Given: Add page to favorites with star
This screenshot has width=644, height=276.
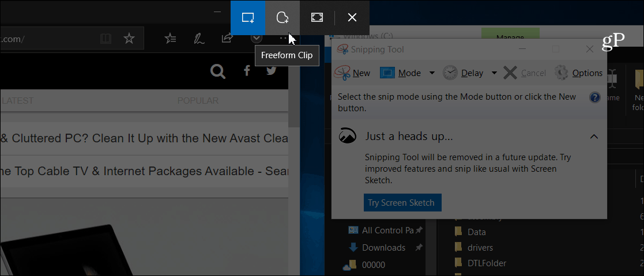Looking at the screenshot, I should coord(129,39).
